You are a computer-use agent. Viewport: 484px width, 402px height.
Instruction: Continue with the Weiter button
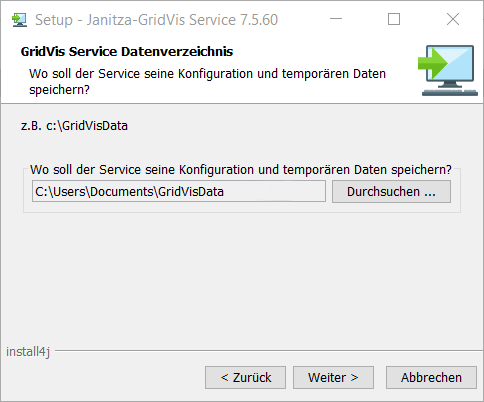pyautogui.click(x=333, y=378)
